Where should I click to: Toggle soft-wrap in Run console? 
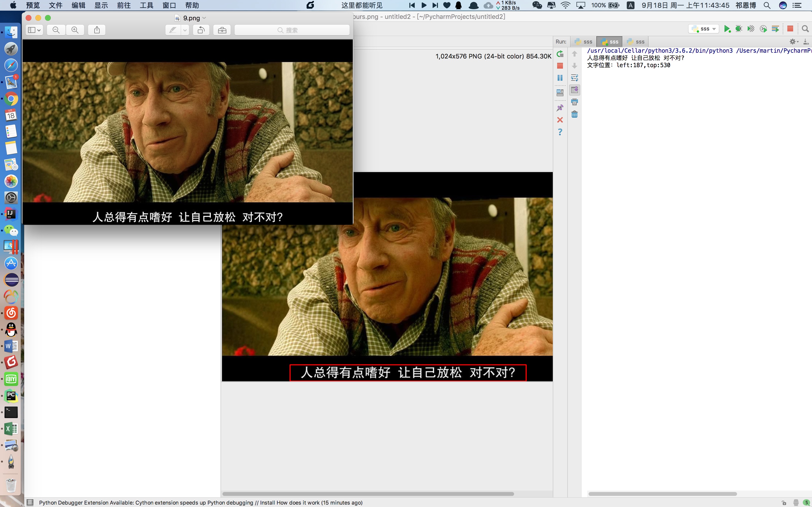[x=575, y=78]
